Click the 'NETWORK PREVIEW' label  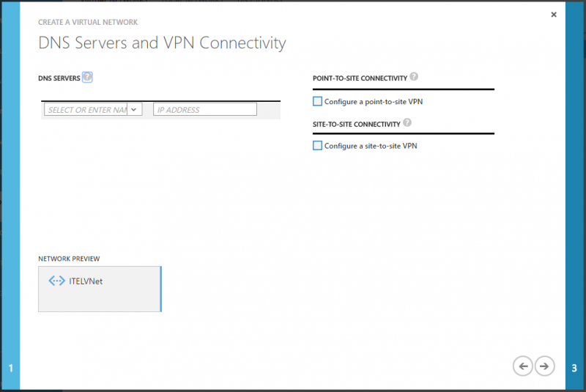click(x=69, y=259)
